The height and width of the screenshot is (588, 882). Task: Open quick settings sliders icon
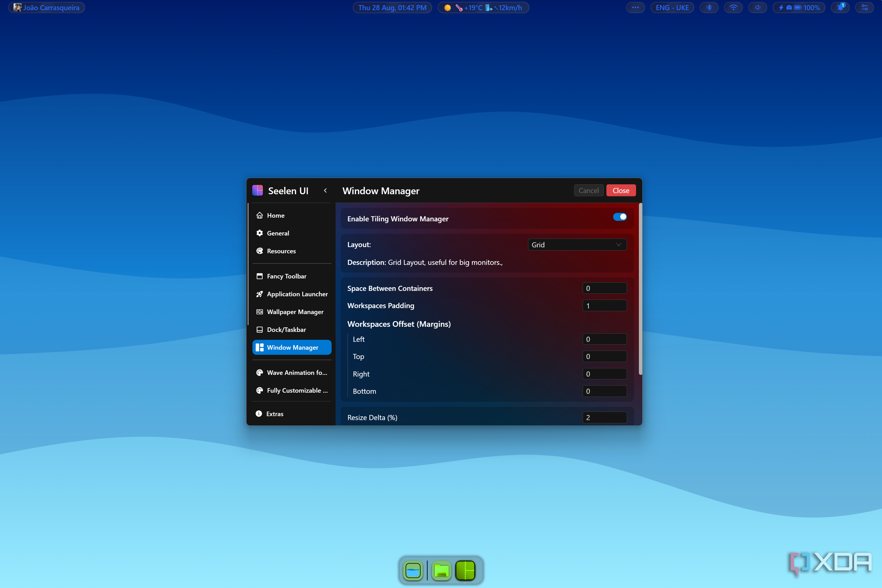tap(865, 8)
